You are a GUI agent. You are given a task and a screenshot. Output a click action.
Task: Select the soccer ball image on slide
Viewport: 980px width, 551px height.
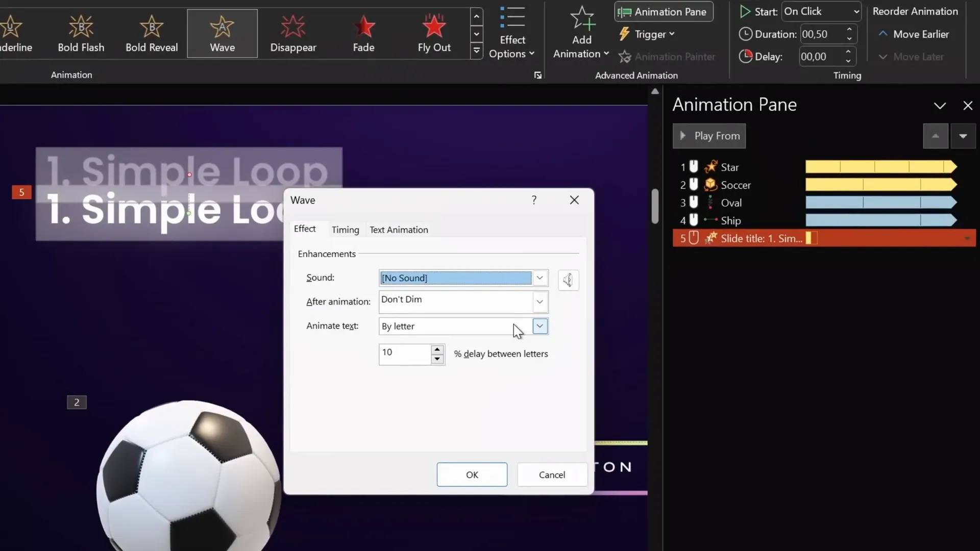pos(188,474)
